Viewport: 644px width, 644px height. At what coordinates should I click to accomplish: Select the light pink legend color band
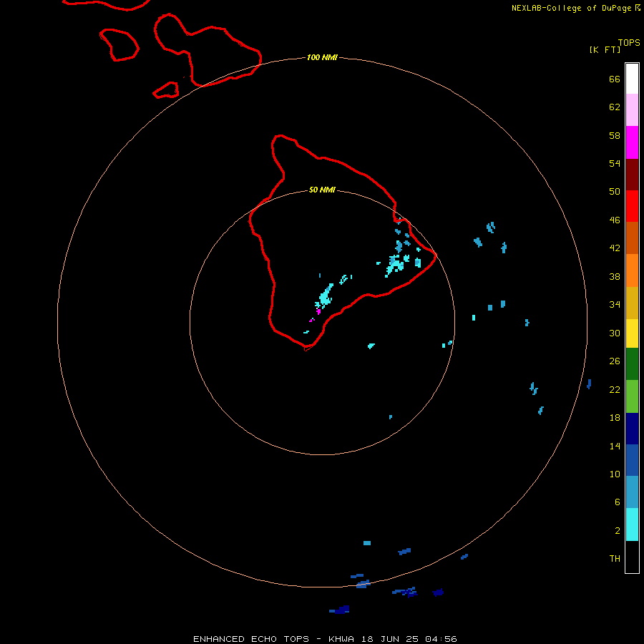click(x=632, y=109)
